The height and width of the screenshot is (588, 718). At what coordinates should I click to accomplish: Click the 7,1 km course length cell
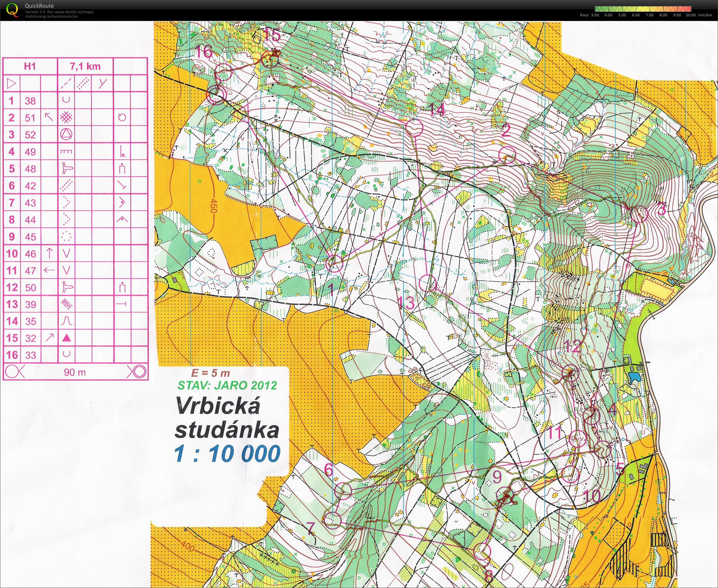pyautogui.click(x=85, y=66)
